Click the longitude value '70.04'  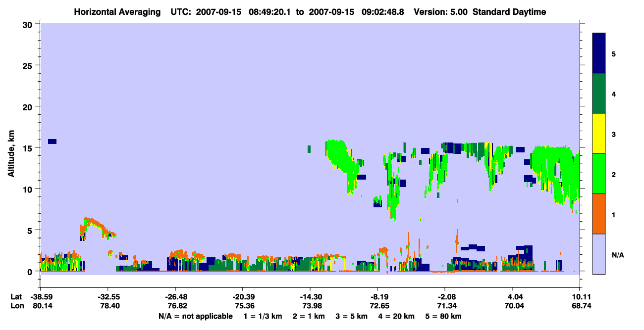tap(515, 306)
